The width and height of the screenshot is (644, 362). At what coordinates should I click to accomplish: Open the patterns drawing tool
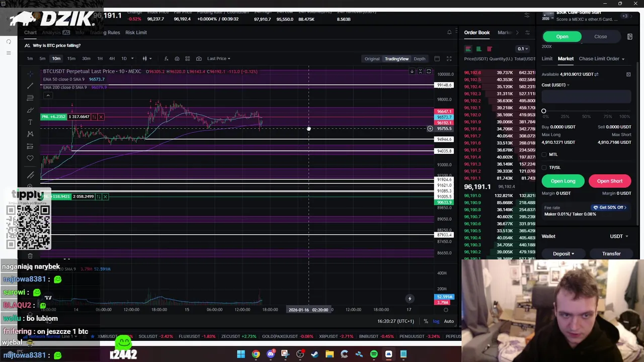coord(30,134)
